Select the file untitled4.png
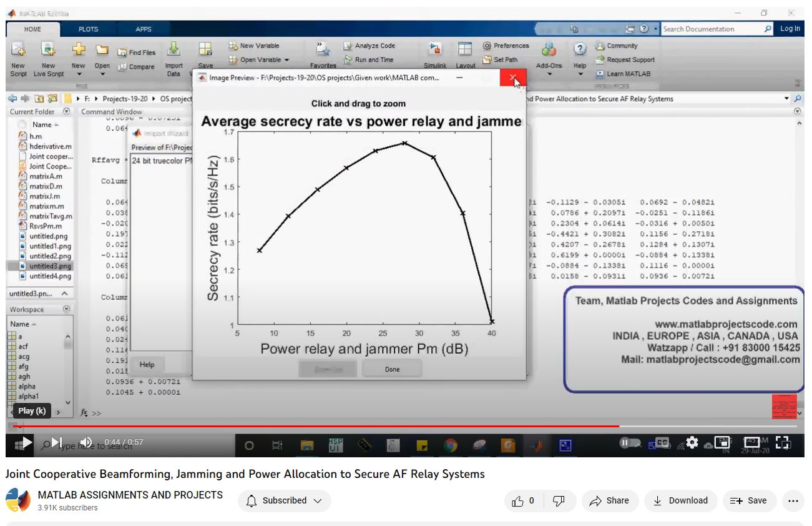This screenshot has height=526, width=812. 45,276
